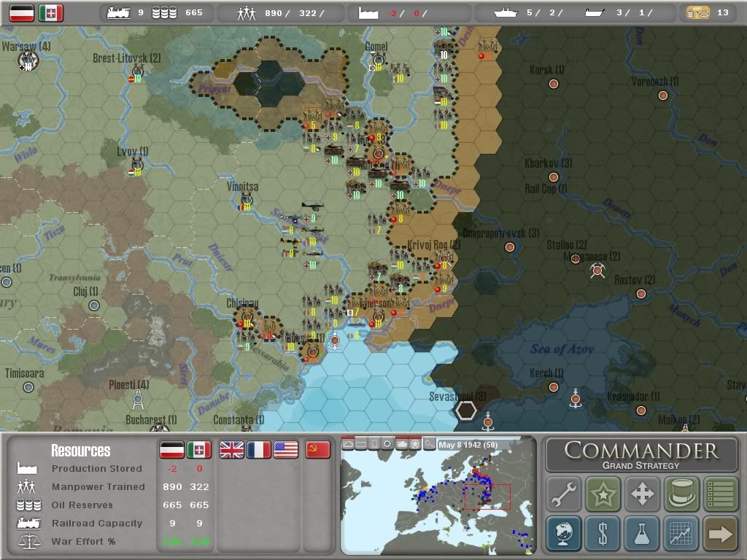Show the unit list panel
747x560 pixels.
point(720,494)
